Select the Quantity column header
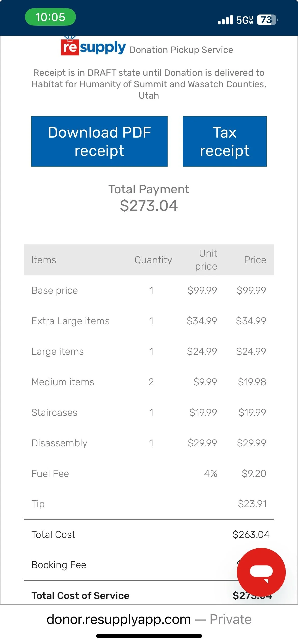298x644 pixels. pyautogui.click(x=153, y=260)
